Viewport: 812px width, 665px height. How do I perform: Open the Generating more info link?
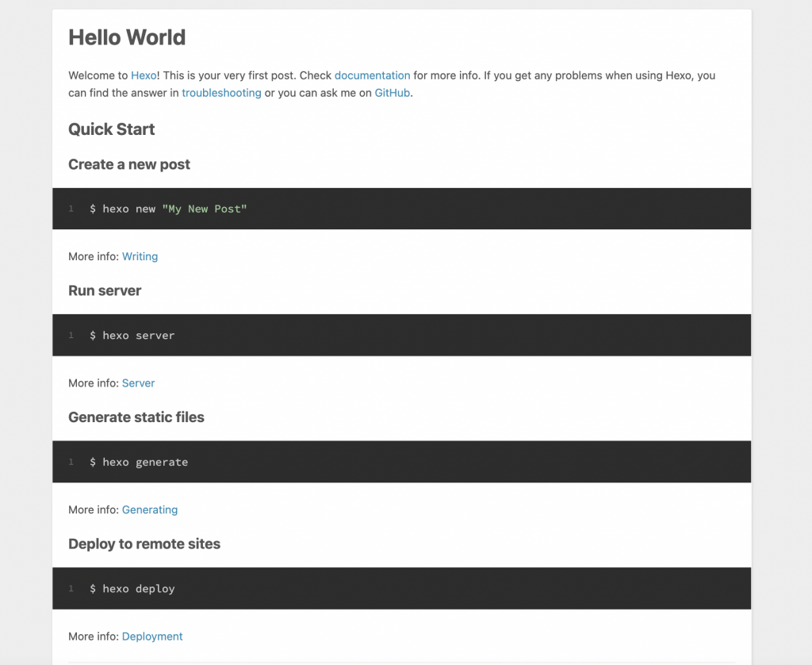tap(150, 510)
